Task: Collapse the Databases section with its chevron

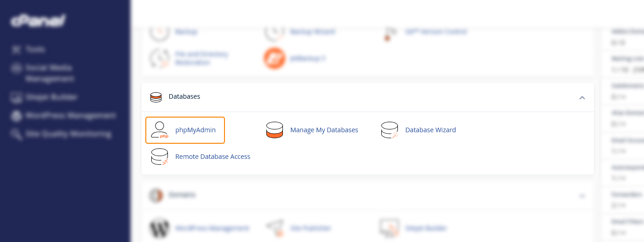Action: tap(582, 97)
